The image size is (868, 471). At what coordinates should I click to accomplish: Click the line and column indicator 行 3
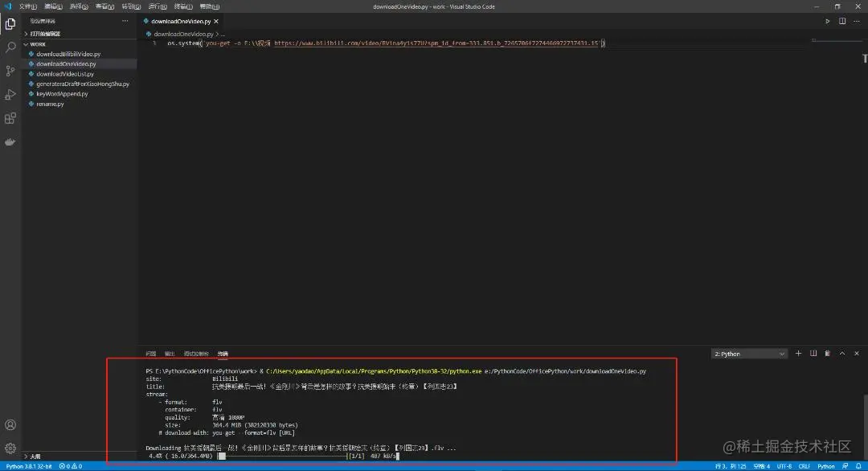point(730,466)
